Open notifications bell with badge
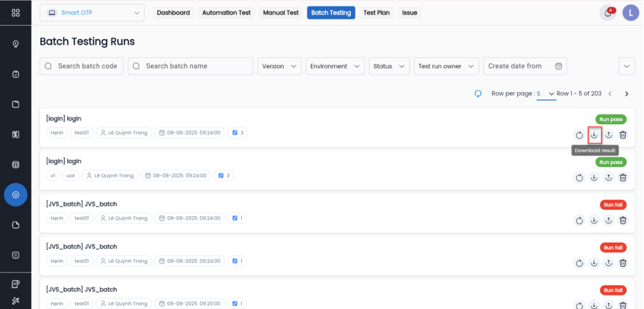Viewport: 644px width, 309px height. [x=608, y=13]
